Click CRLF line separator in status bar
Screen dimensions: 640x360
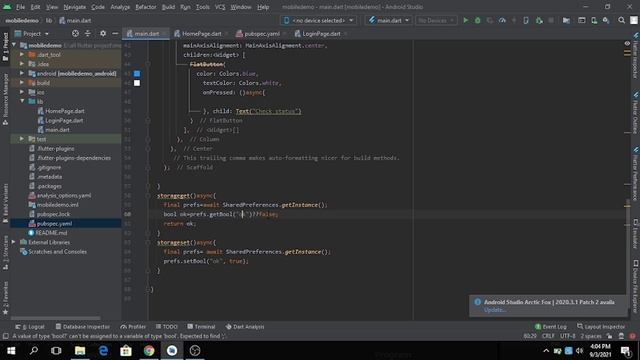point(548,336)
